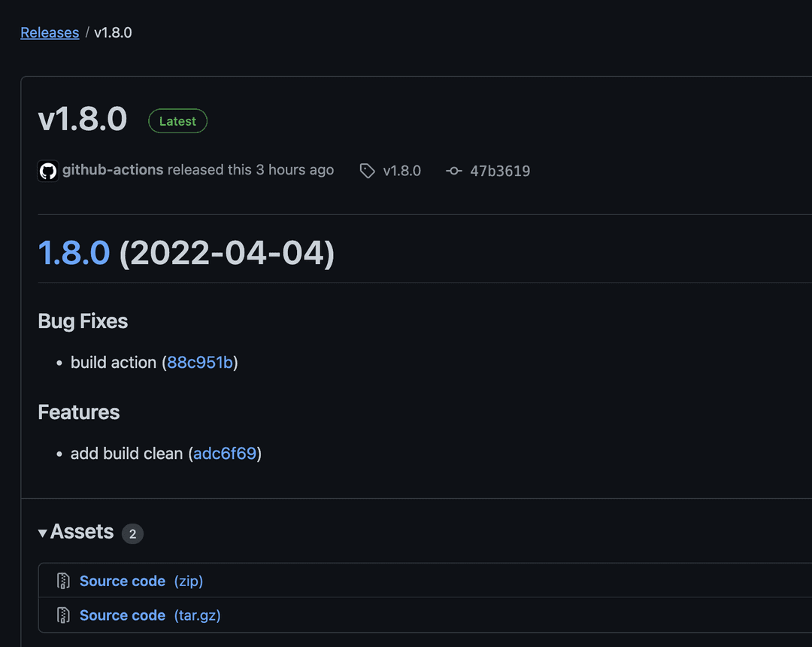Open the 1.8.0 changelog compare link

[74, 253]
